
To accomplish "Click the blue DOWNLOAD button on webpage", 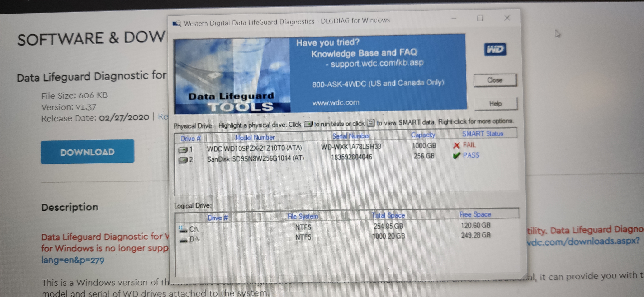I will pos(87,152).
